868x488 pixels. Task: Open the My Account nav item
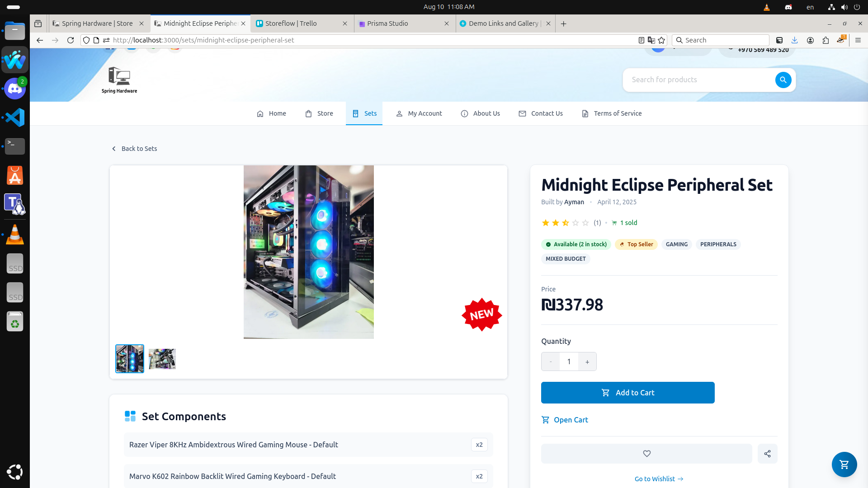pyautogui.click(x=419, y=113)
